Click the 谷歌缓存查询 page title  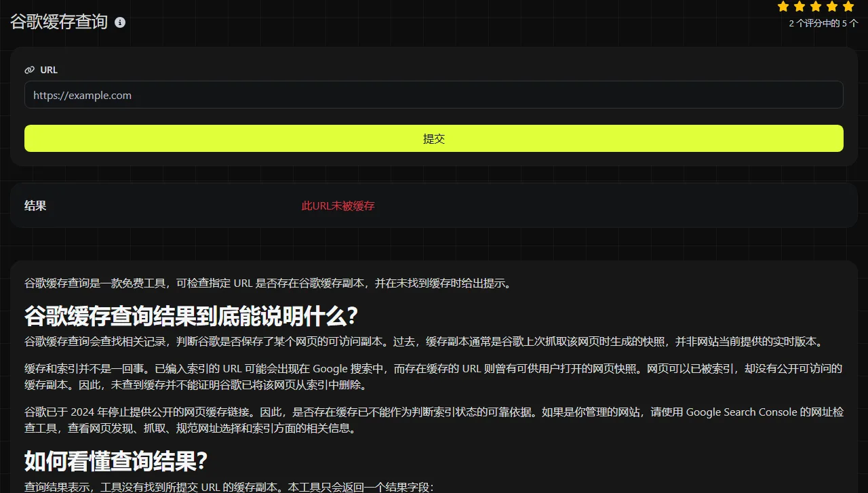point(59,22)
